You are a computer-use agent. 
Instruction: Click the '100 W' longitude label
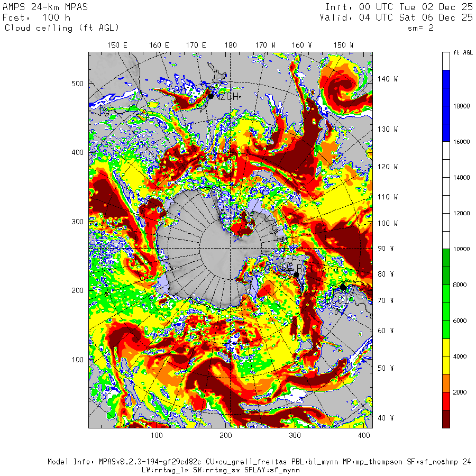(388, 223)
